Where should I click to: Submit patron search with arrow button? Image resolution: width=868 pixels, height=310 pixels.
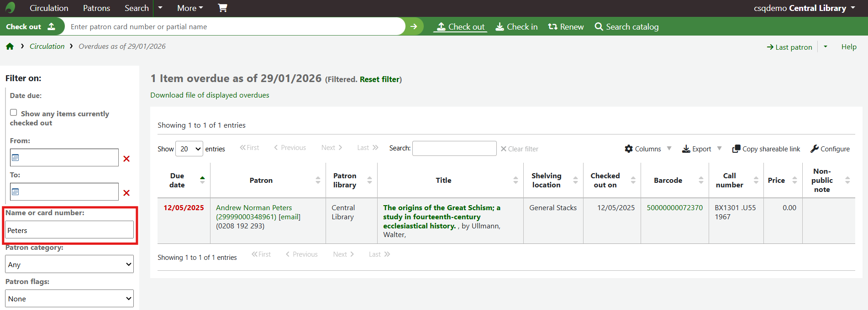(x=414, y=26)
